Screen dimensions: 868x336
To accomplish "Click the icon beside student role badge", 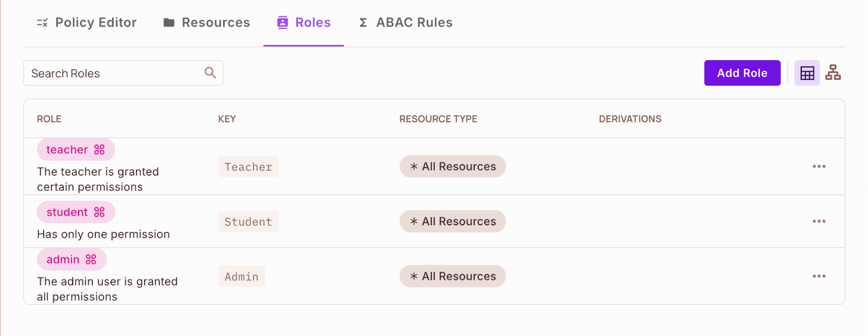I will click(x=99, y=212).
